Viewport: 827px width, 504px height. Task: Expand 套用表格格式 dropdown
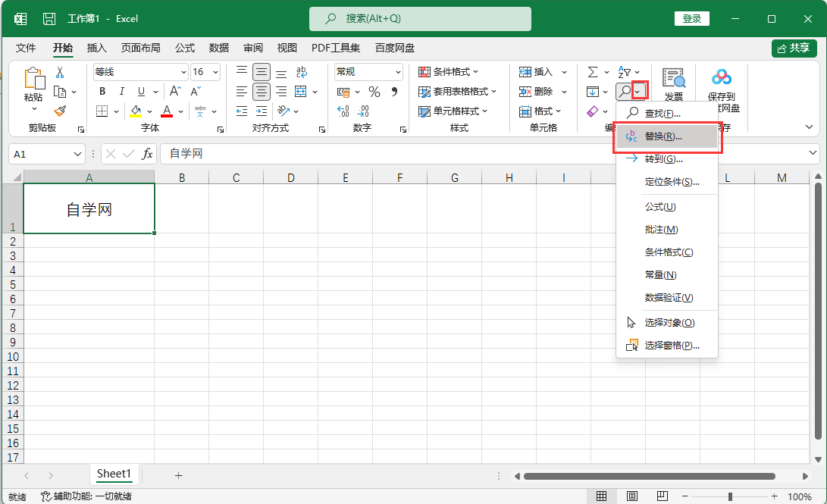(x=493, y=91)
